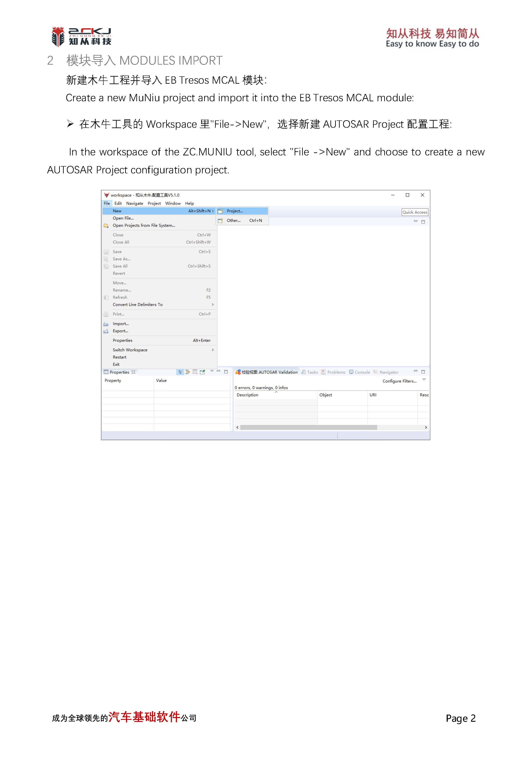The image size is (532, 758).
Task: Select the Properties menu entry
Action: 159,340
